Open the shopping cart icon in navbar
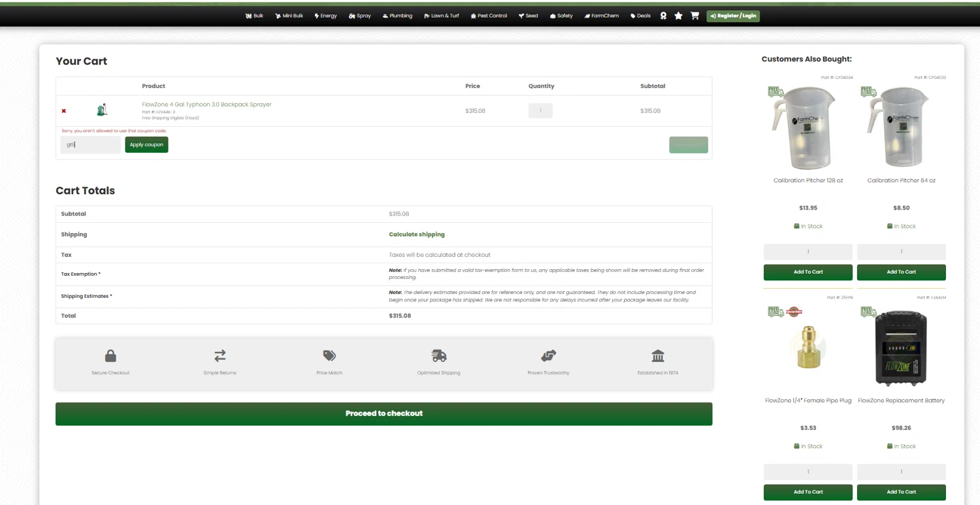980x505 pixels. tap(694, 16)
